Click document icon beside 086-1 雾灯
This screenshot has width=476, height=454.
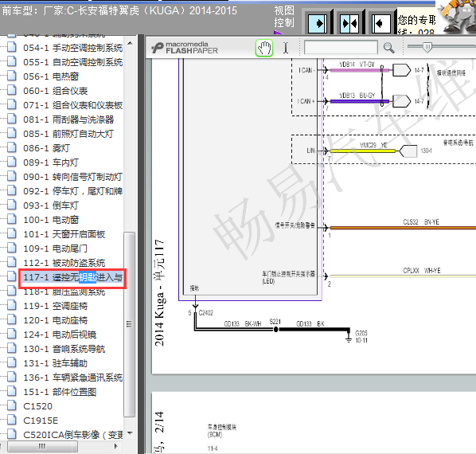(11, 147)
